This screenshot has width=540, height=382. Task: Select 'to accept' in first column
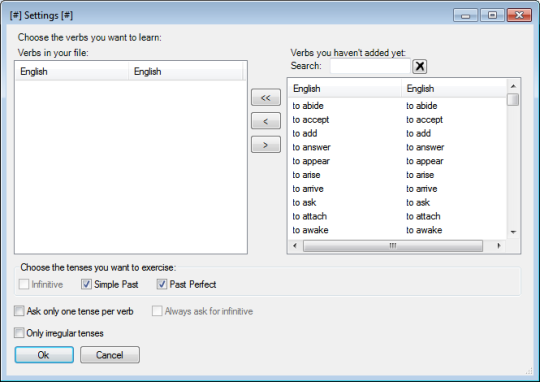(x=311, y=120)
